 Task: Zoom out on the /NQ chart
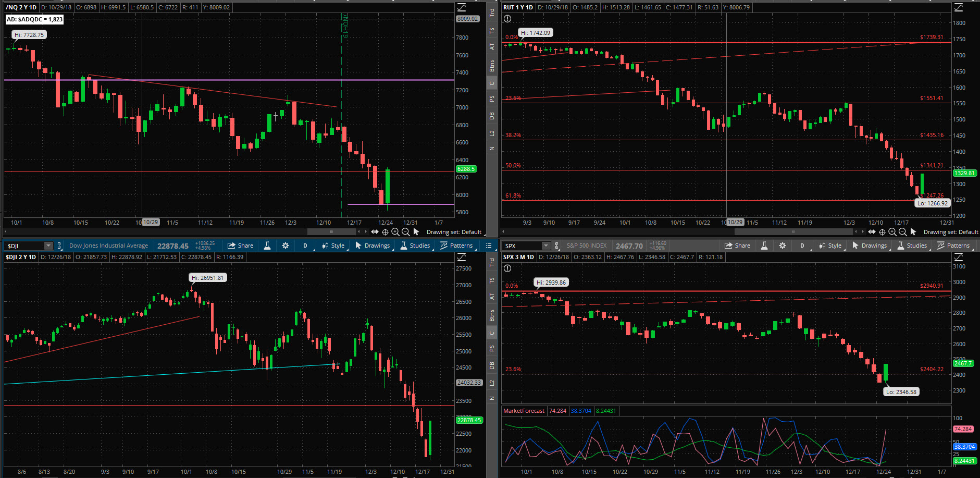[406, 232]
